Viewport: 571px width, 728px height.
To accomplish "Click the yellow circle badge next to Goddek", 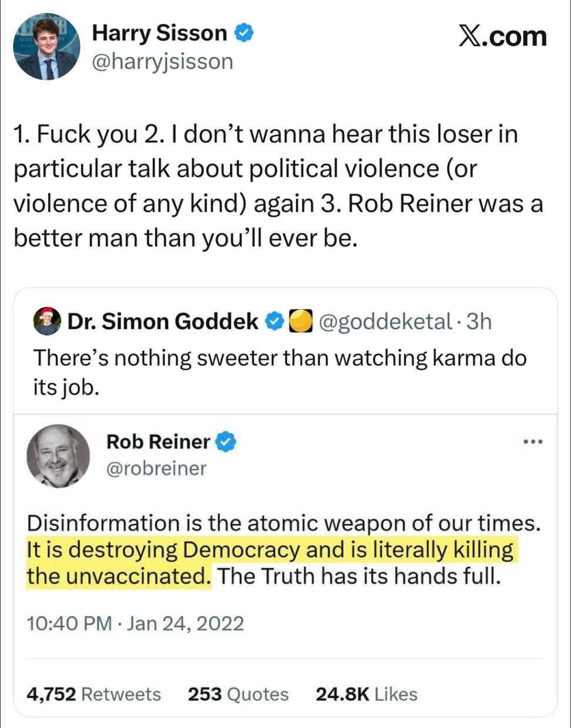I will (x=301, y=321).
